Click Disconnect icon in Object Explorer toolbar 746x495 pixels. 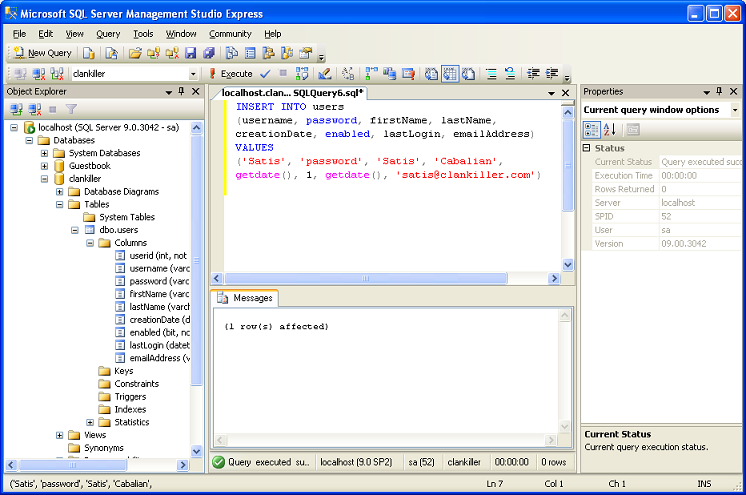(x=35, y=109)
